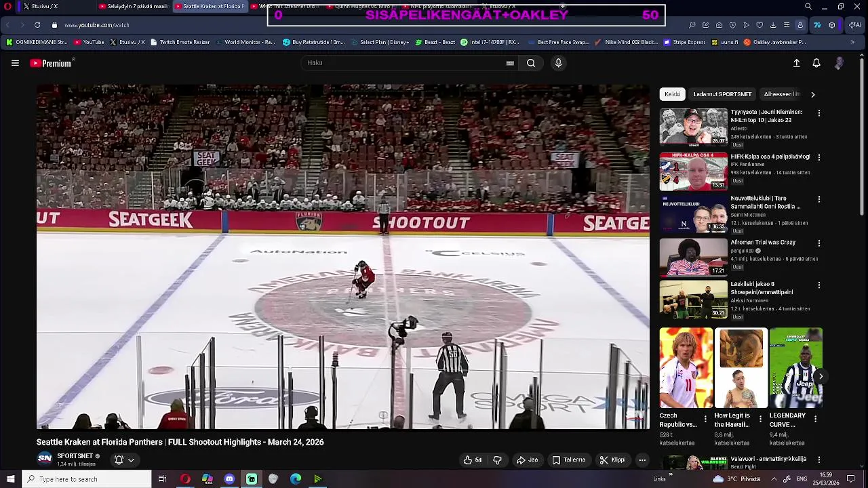Open options menu for Tyynysota video
This screenshot has width=868, height=488.
[x=819, y=113]
